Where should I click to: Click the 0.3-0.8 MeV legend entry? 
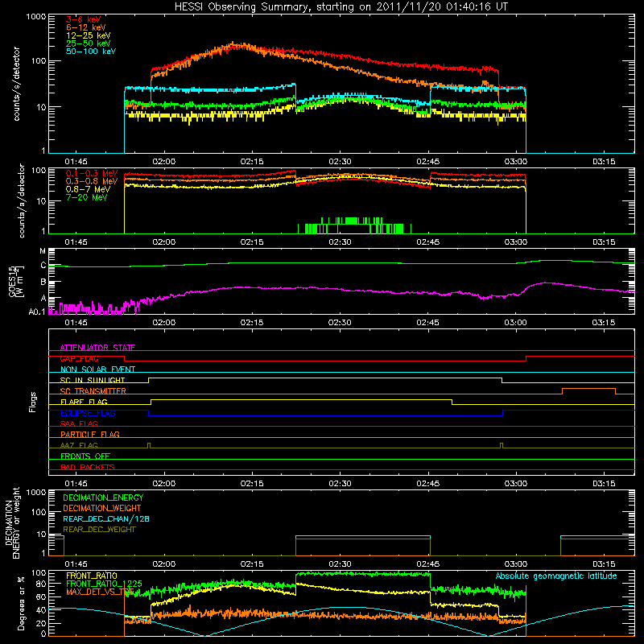[92, 181]
